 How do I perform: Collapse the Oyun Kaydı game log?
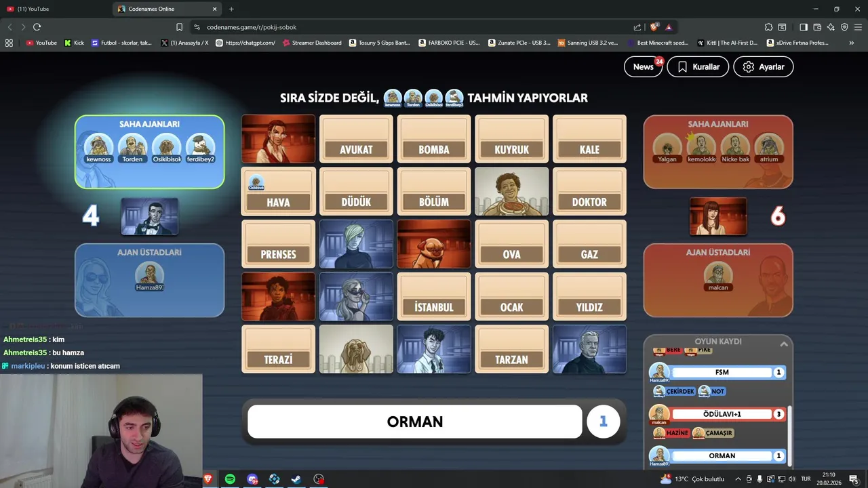[784, 344]
